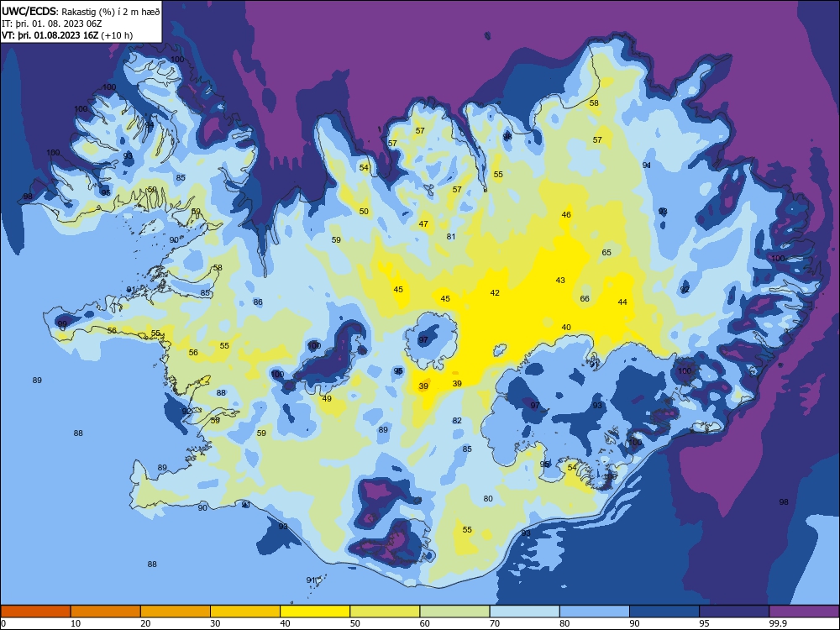Click the amber 30–40 legend swatch
The height and width of the screenshot is (630, 840).
pyautogui.click(x=245, y=612)
